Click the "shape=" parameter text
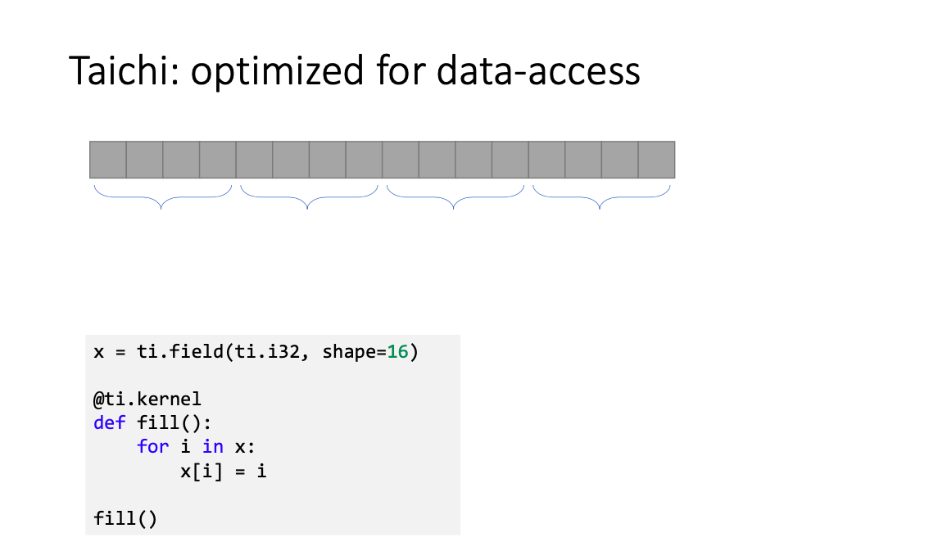The height and width of the screenshot is (560, 929). click(354, 352)
